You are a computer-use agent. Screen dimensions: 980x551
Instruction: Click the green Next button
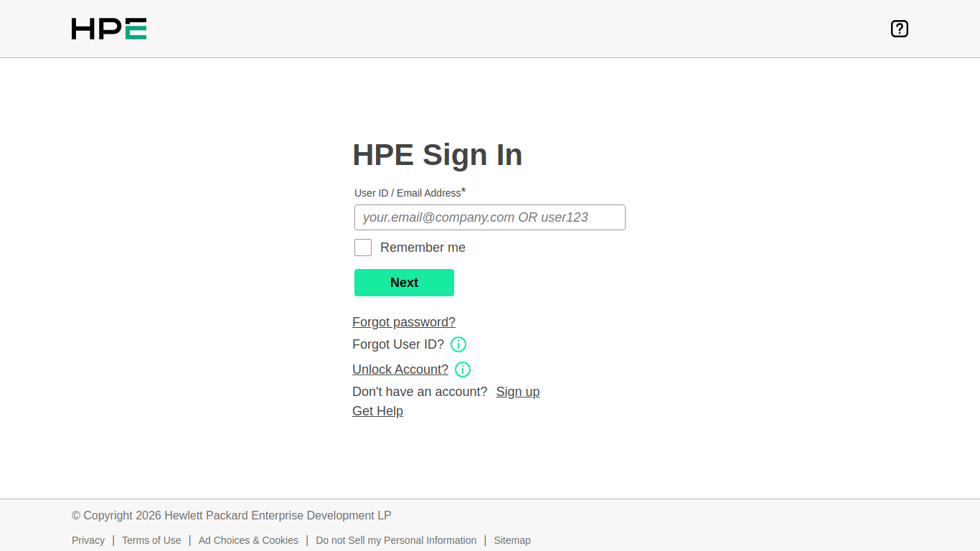[404, 283]
